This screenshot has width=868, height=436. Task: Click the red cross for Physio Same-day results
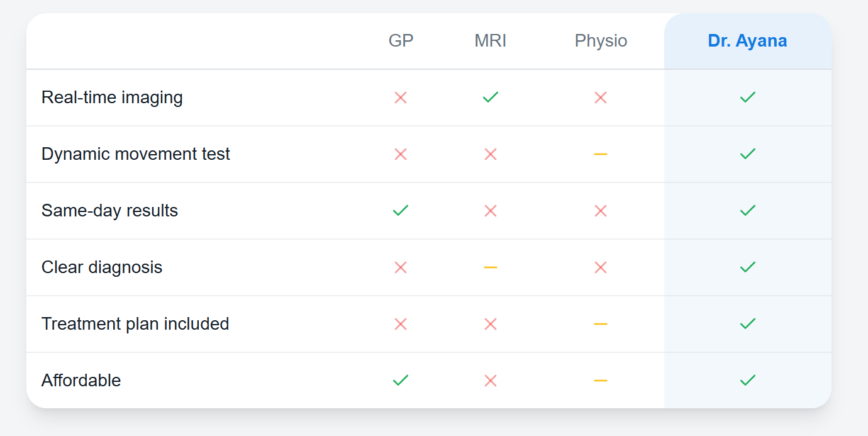601,211
